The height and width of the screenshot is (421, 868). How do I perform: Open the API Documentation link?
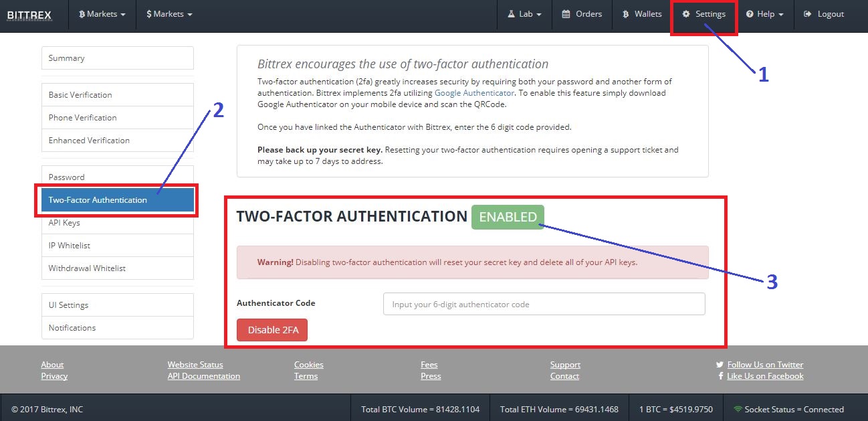[204, 376]
